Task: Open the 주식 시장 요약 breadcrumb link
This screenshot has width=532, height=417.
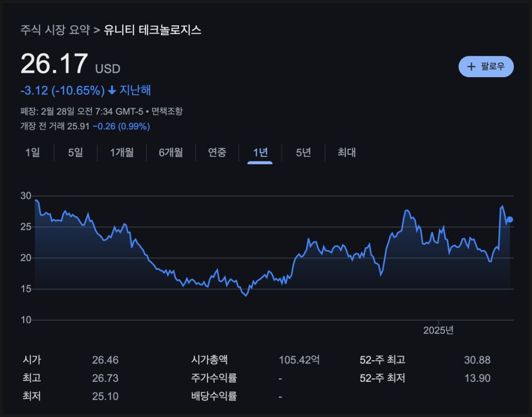Action: pyautogui.click(x=55, y=30)
